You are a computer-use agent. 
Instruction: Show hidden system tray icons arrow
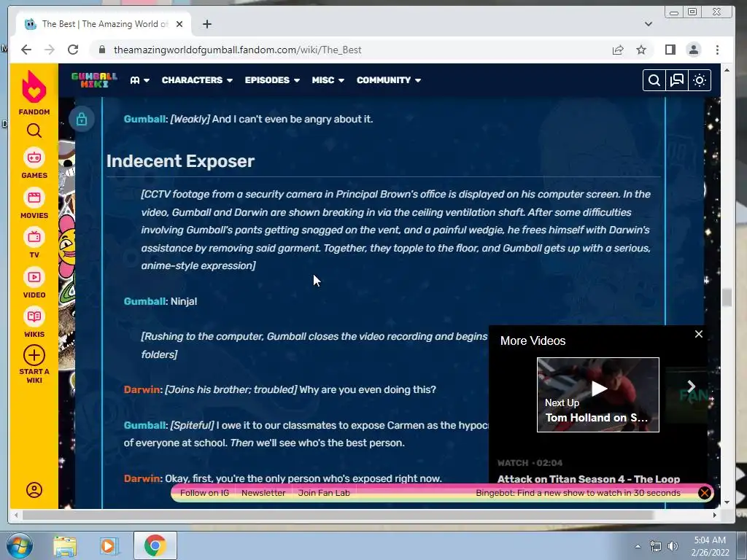coord(638,546)
